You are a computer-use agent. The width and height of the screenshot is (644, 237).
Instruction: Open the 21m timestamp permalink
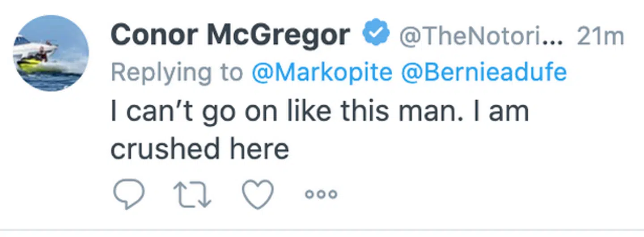[x=600, y=37]
